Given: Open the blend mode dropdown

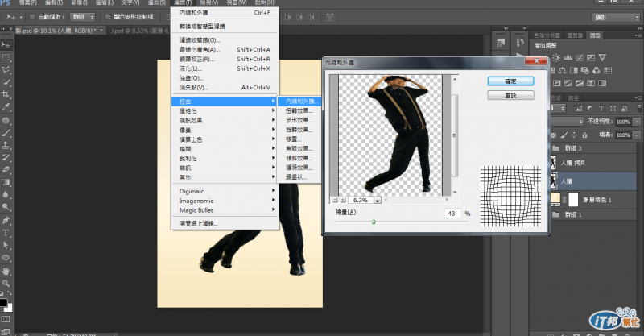Looking at the screenshot, I should (x=567, y=122).
